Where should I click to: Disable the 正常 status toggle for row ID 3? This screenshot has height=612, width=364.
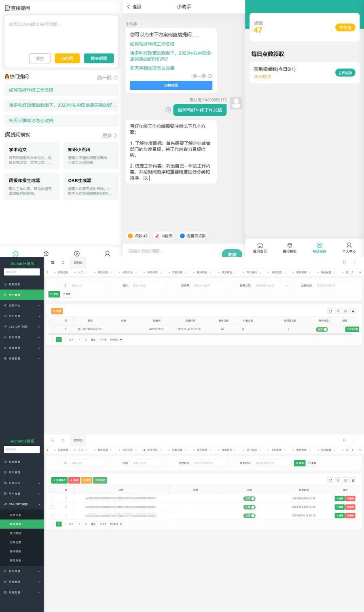(x=250, y=498)
